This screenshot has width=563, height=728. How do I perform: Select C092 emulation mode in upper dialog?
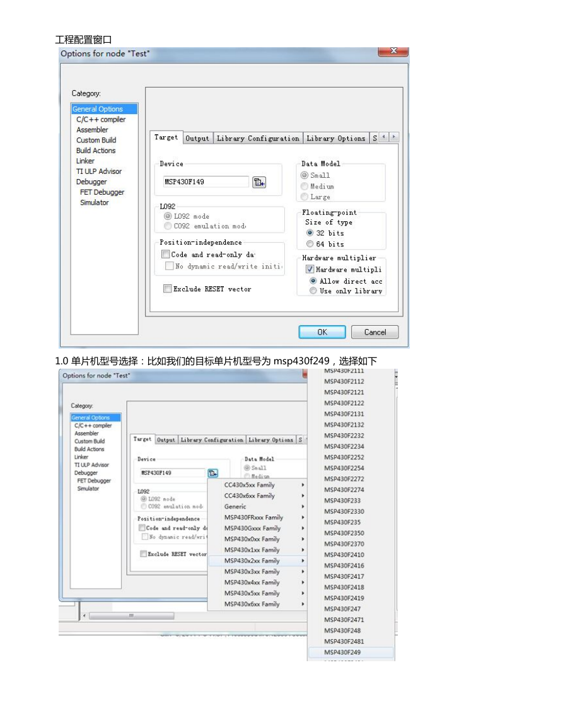(x=168, y=226)
